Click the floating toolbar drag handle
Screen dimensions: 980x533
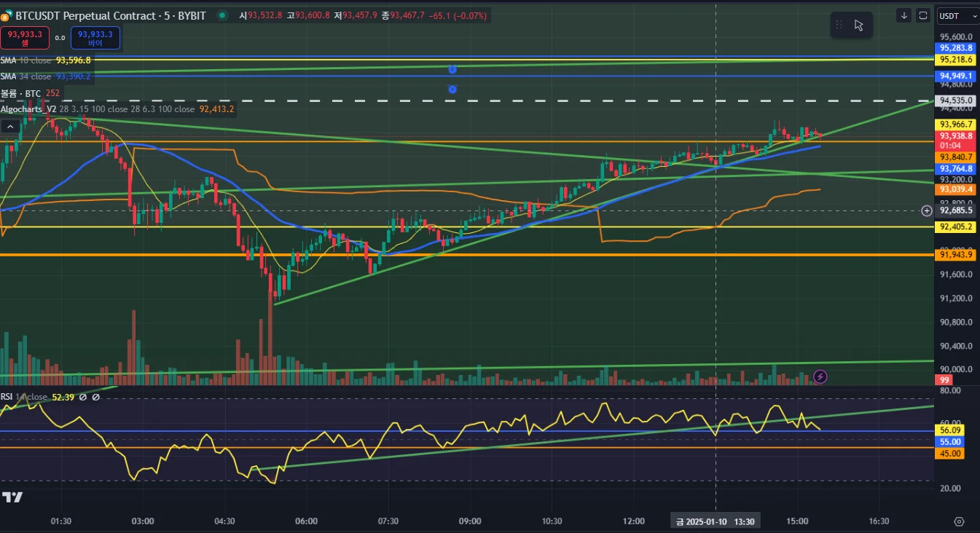click(839, 25)
